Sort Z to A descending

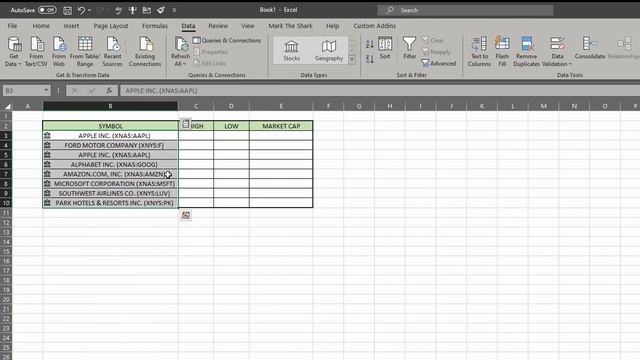(x=369, y=59)
